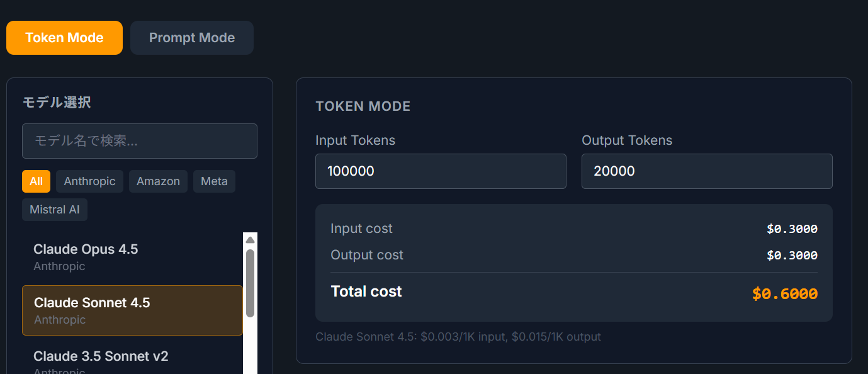Focus the Input Tokens field

pos(441,171)
